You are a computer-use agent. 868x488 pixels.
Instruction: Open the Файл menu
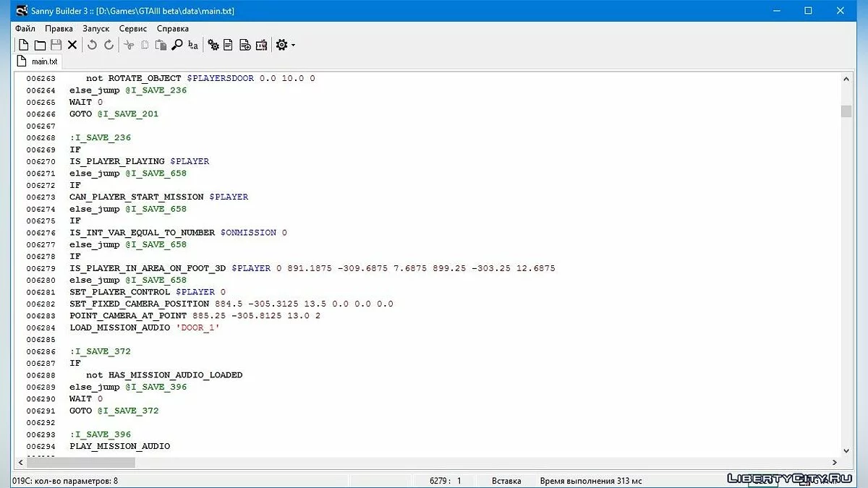[25, 28]
